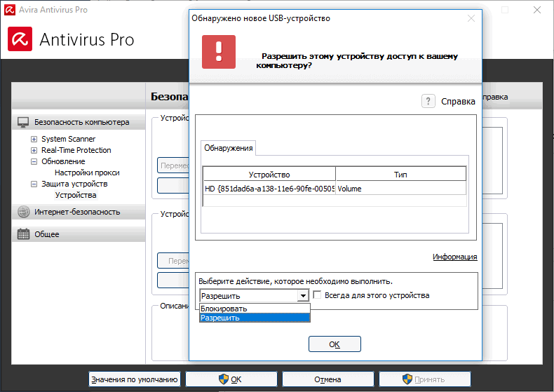Click the Принять button
554x392 pixels.
pyautogui.click(x=425, y=379)
